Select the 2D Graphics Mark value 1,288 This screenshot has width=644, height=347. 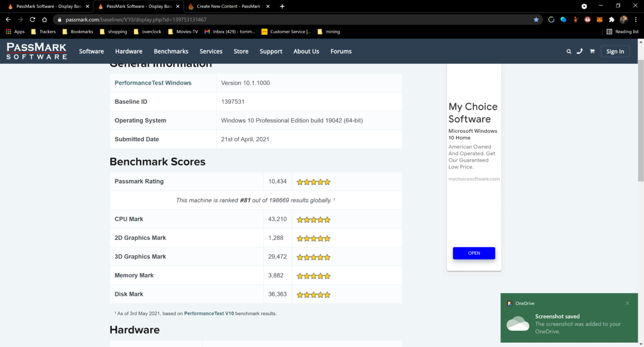[275, 238]
